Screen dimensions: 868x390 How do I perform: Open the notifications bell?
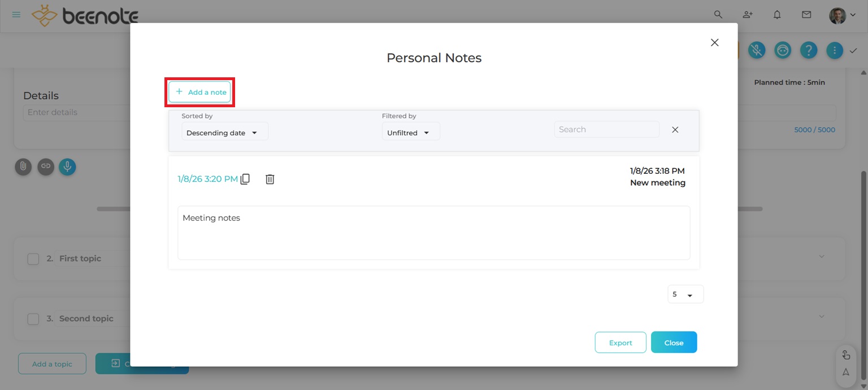point(777,15)
